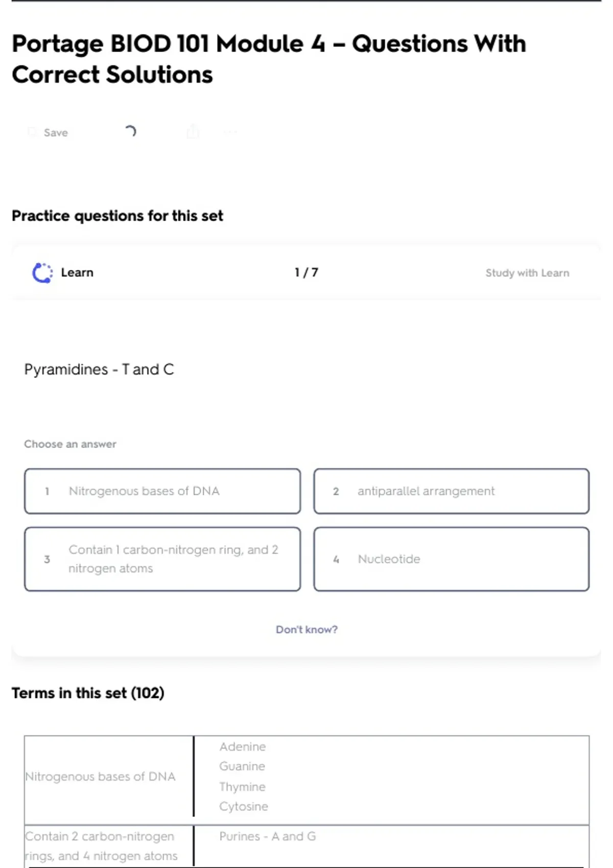
Task: Click the 1 / 7 question counter
Action: click(x=306, y=273)
